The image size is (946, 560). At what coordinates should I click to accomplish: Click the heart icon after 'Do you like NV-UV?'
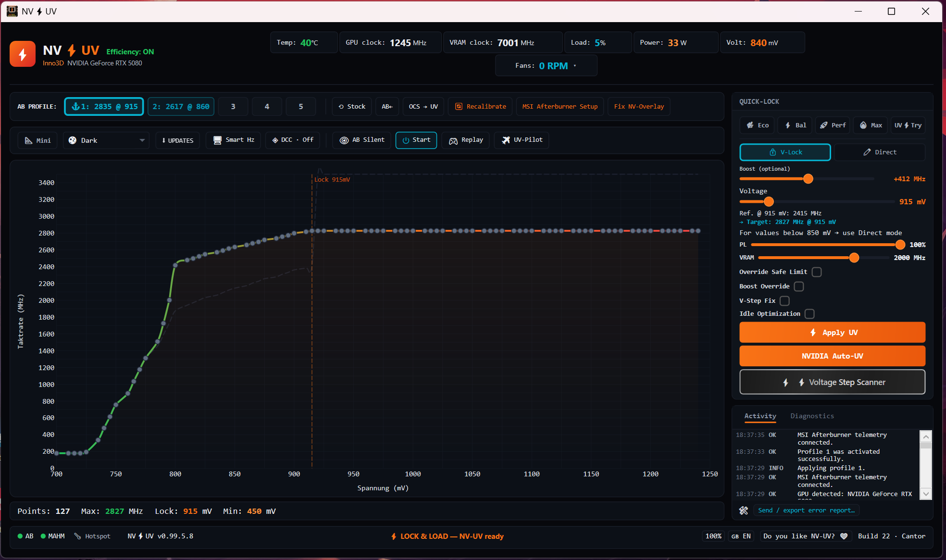[844, 536]
